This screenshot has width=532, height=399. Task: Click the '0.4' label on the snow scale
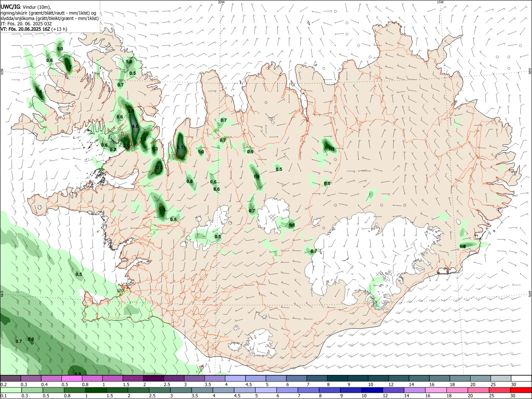click(44, 384)
